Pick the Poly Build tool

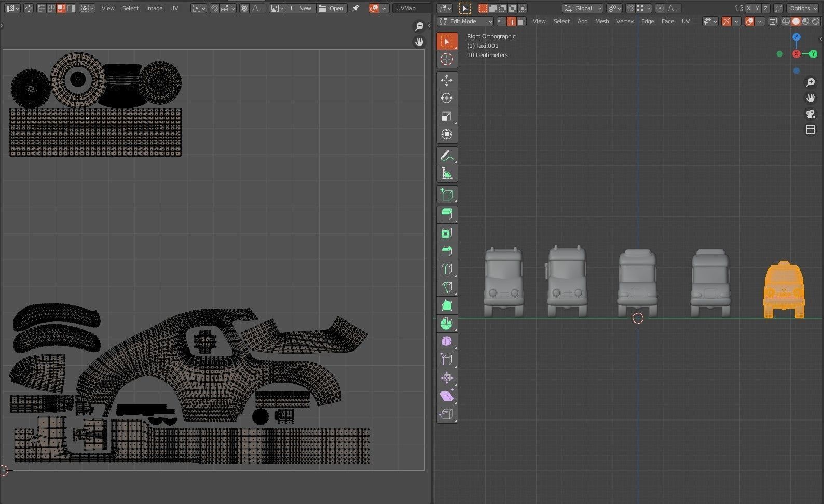(447, 305)
